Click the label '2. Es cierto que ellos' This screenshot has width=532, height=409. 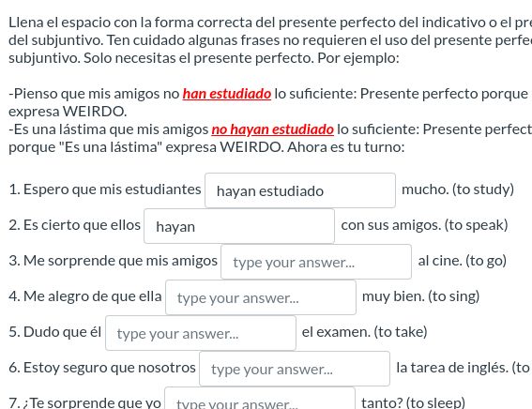75,225
